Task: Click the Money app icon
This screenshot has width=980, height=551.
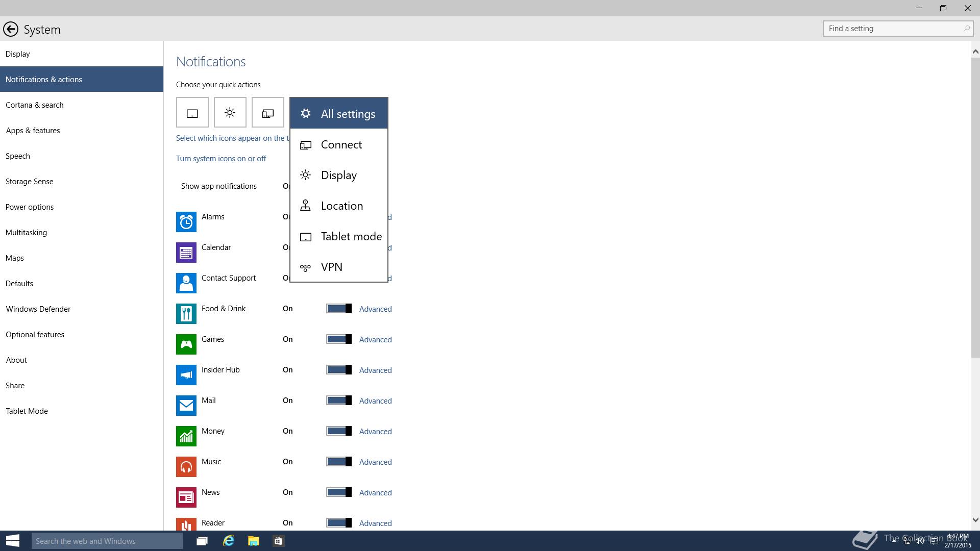Action: 186,436
